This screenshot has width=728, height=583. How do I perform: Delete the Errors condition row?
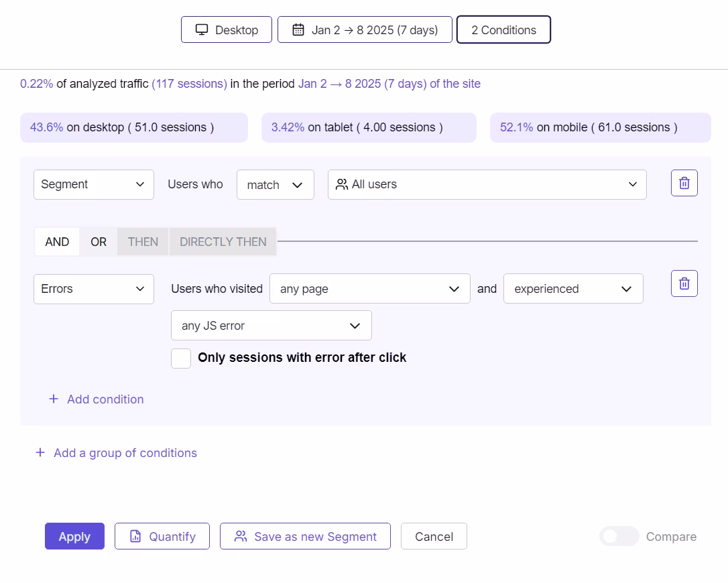coord(684,283)
